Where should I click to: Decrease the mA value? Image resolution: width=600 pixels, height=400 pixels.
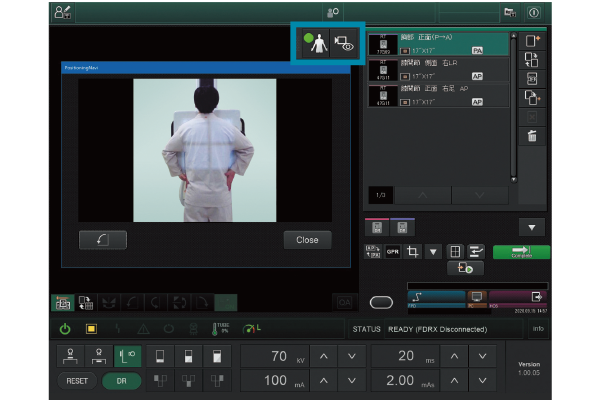(x=352, y=380)
